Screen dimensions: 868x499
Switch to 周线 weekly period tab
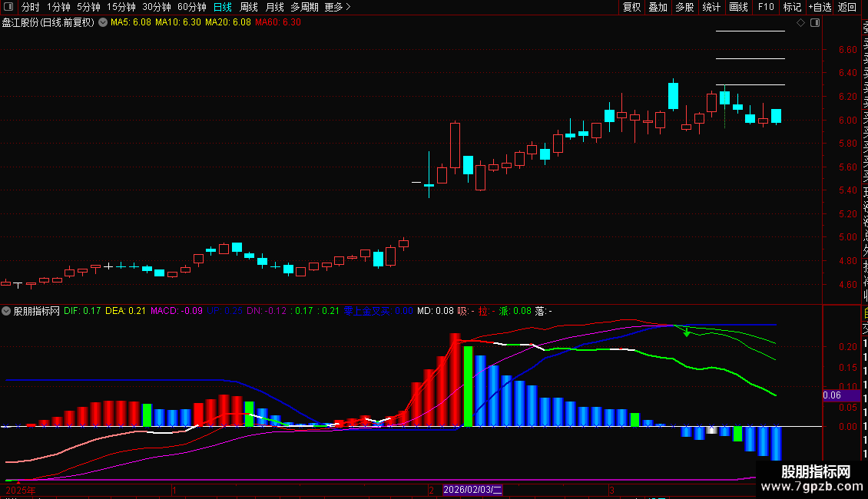(249, 7)
